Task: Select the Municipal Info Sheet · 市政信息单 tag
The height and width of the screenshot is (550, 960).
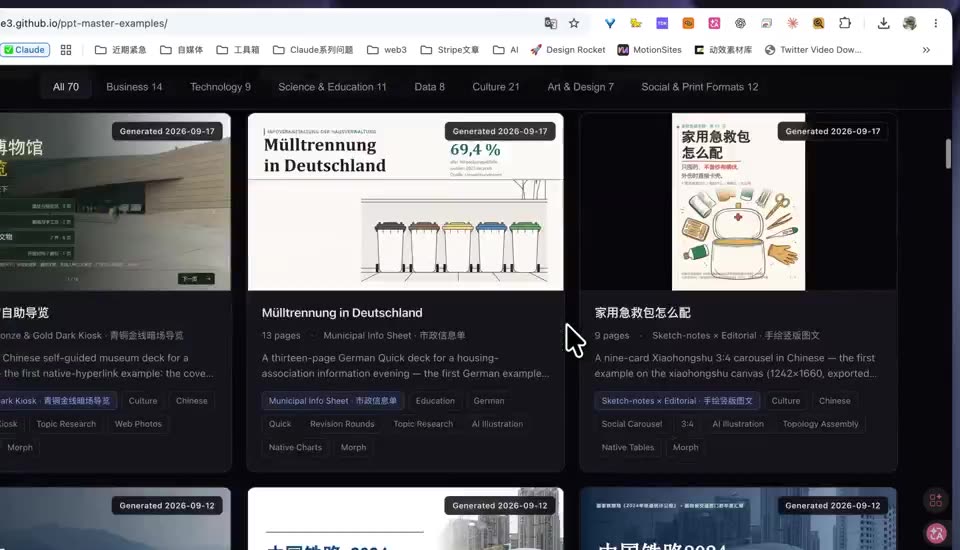Action: tap(332, 401)
